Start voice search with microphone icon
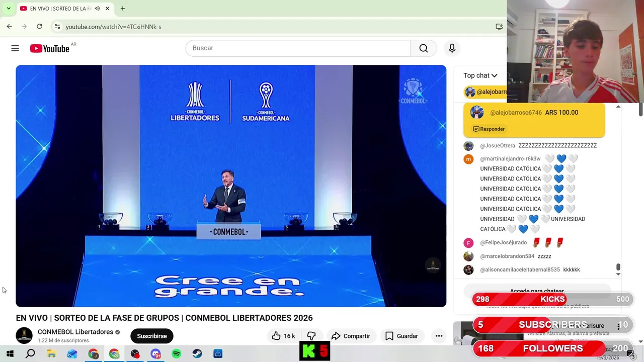The image size is (644, 362). [452, 48]
